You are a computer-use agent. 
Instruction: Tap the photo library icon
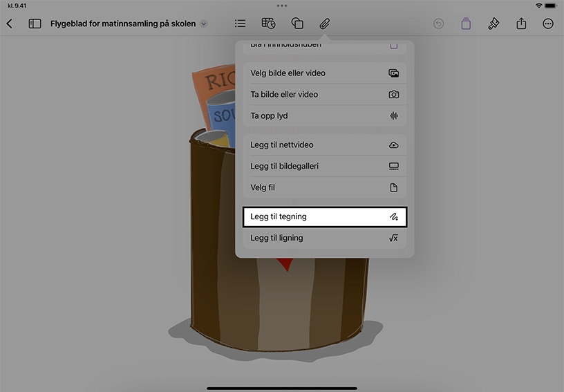pyautogui.click(x=393, y=73)
